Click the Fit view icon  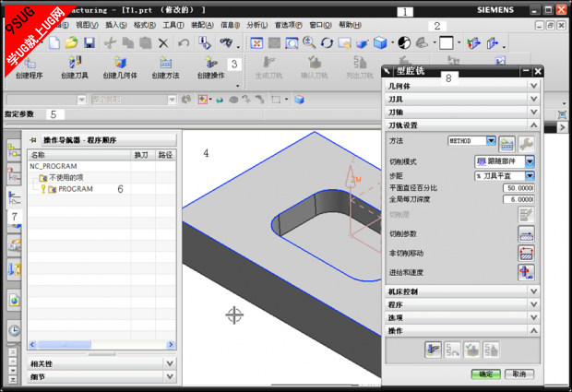coord(256,43)
